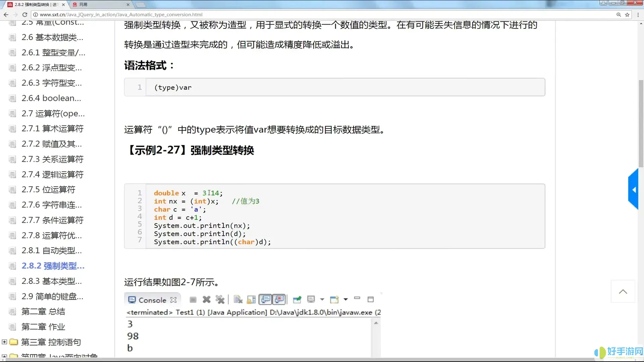Click the (type)var syntax code line
The height and width of the screenshot is (362, 644).
pos(173,87)
